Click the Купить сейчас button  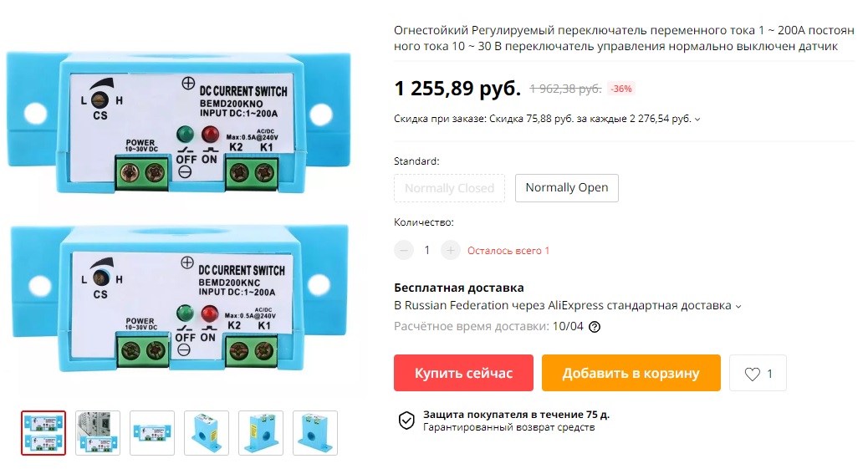pos(463,373)
